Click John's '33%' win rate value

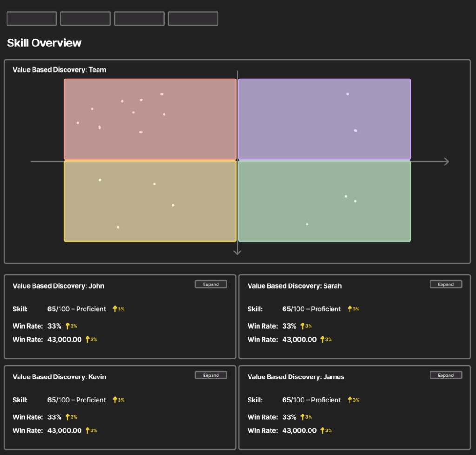(54, 326)
